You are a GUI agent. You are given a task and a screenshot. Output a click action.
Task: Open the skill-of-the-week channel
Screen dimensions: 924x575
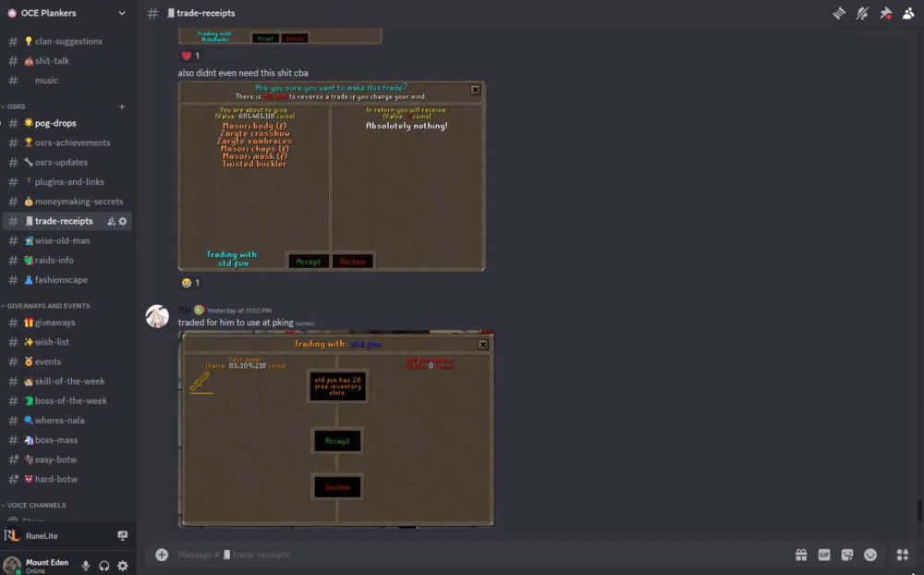(x=67, y=381)
